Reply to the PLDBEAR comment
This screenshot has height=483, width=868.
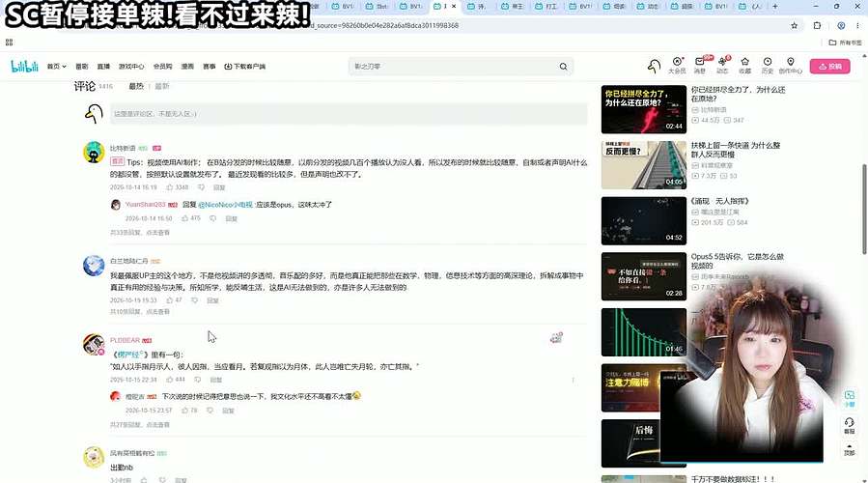(216, 380)
